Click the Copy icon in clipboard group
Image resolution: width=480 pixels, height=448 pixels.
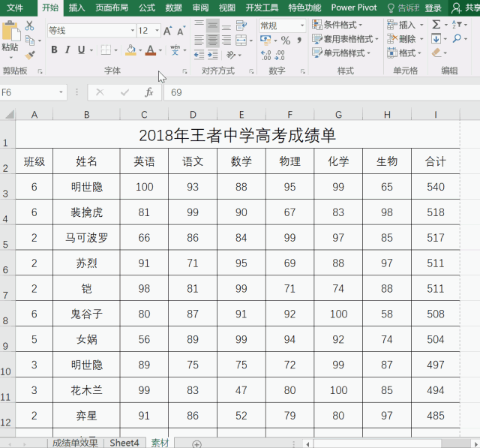[30, 40]
